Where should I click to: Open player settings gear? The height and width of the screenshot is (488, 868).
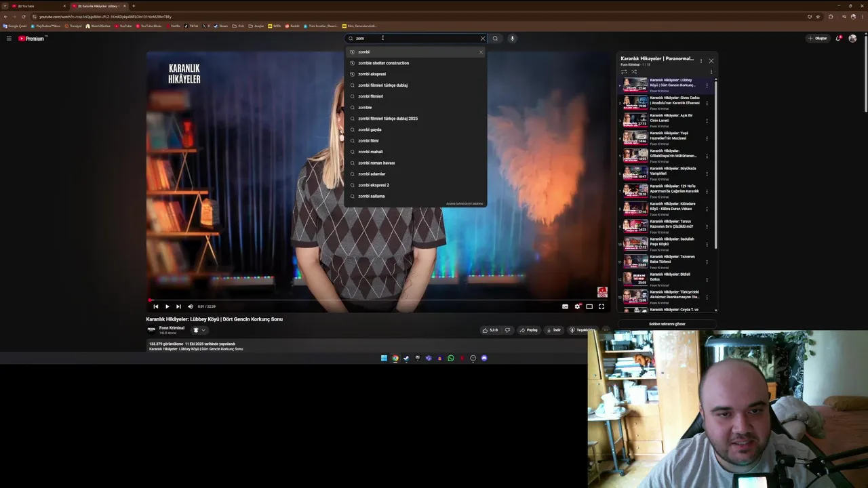click(577, 306)
